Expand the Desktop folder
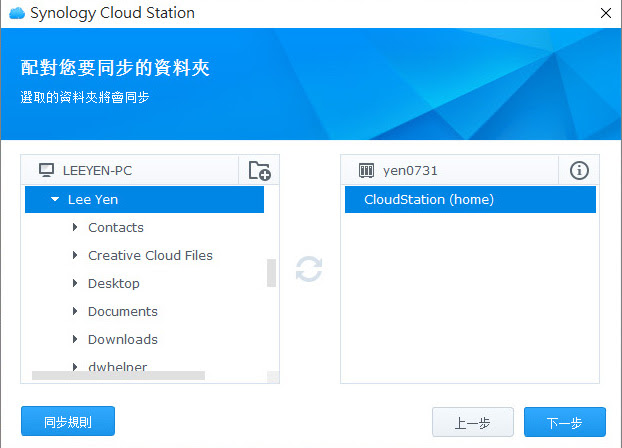Viewport: 622px width, 448px height. pos(75,283)
